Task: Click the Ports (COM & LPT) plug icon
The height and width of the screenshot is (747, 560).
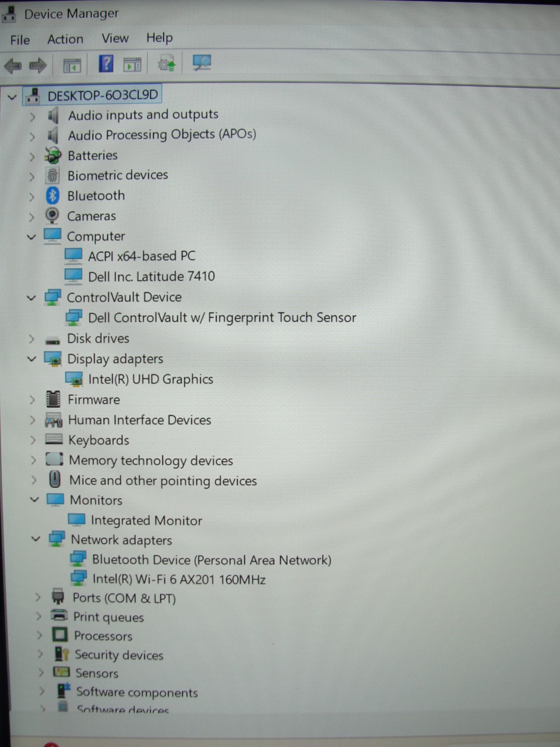Action: click(x=58, y=596)
